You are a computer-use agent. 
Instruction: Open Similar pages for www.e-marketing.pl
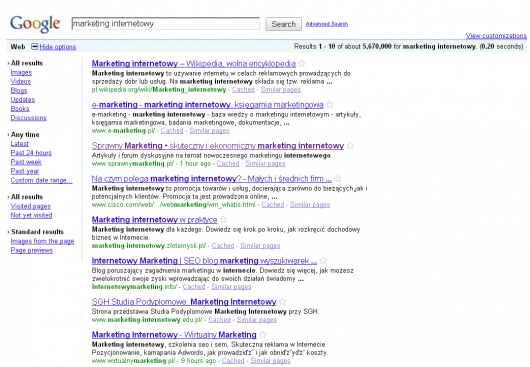click(x=210, y=131)
